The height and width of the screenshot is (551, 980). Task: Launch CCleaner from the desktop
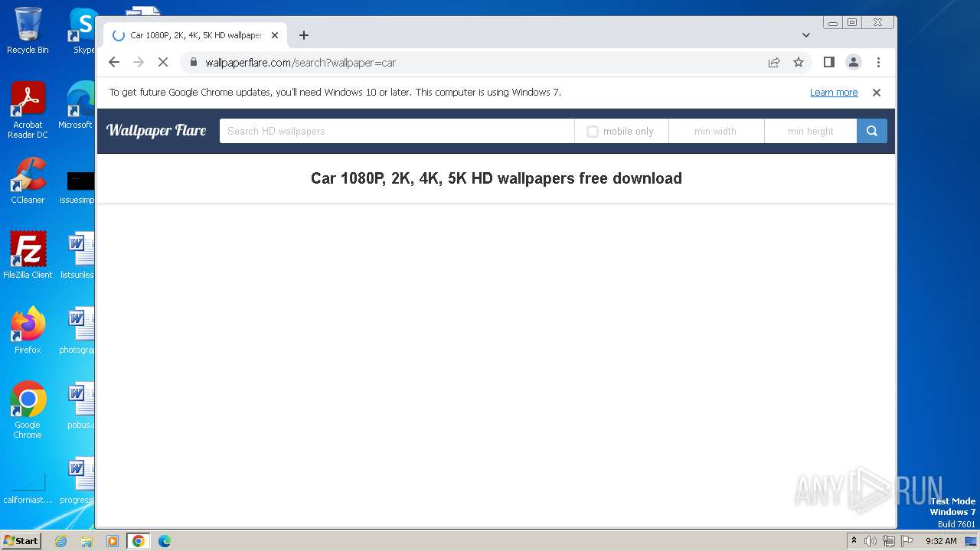click(x=28, y=181)
